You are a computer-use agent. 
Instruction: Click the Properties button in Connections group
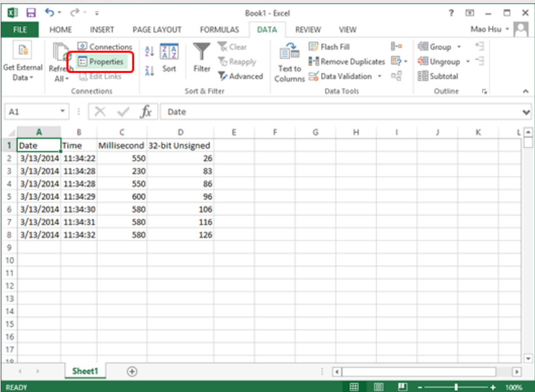[x=101, y=62]
